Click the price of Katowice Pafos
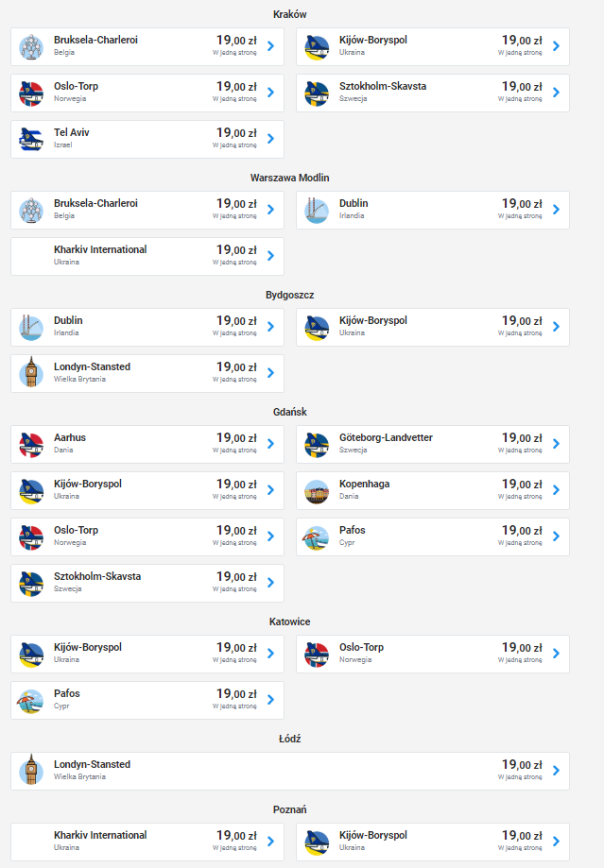 point(236,693)
